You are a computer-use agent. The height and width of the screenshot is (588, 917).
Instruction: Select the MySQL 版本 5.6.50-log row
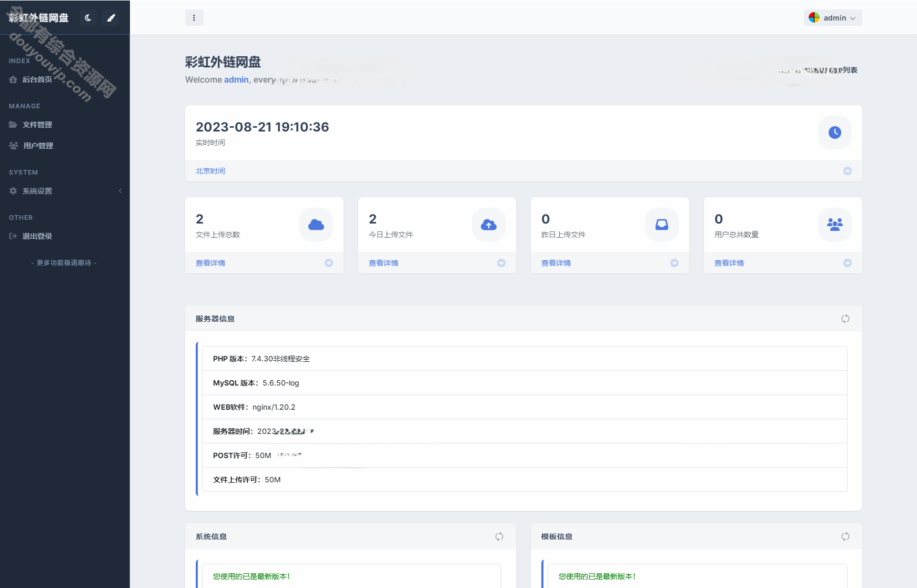coord(525,383)
